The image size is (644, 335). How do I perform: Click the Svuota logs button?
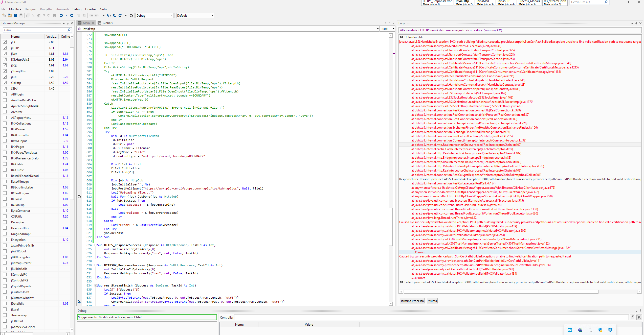432,301
